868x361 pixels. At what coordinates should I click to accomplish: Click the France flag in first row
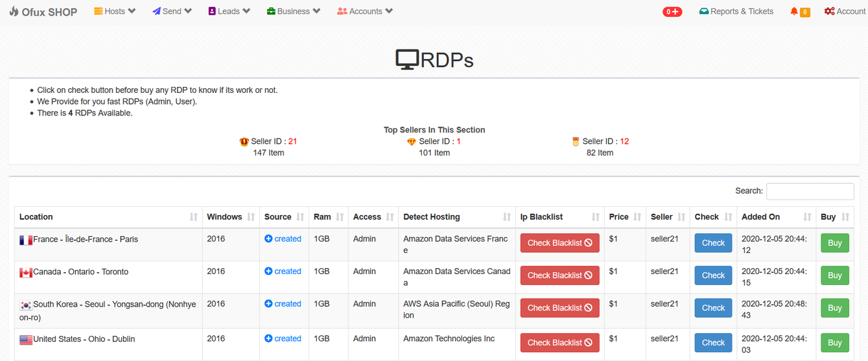(x=26, y=240)
